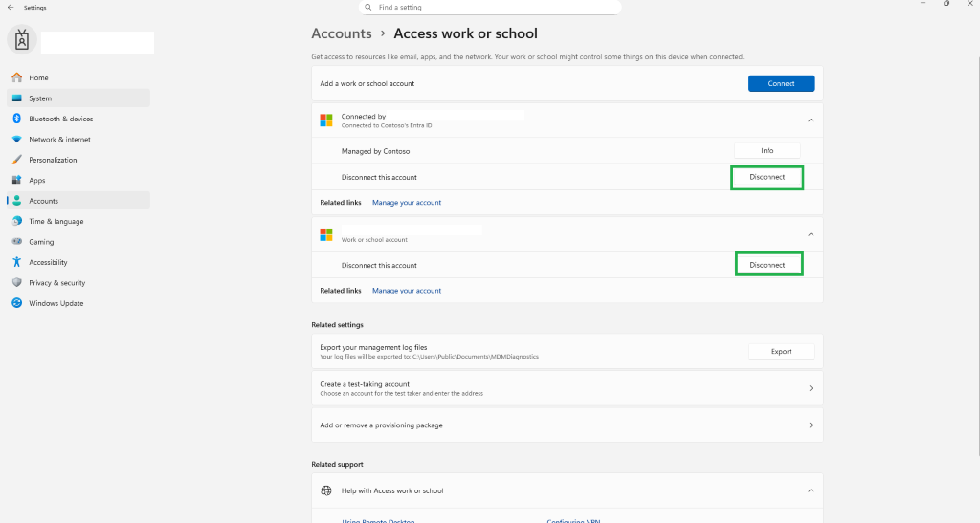Click the Windows Update sync icon
Screen dimensions: 980x523
(x=17, y=303)
